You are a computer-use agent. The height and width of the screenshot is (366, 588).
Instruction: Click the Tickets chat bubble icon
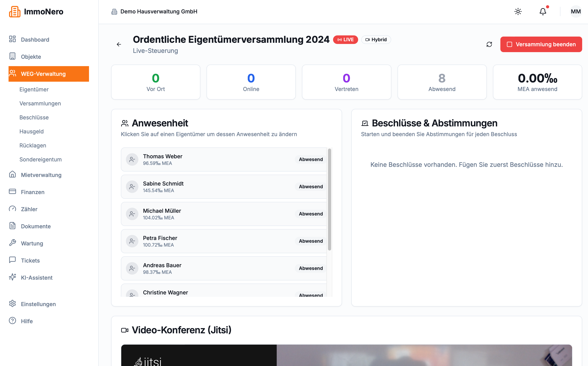coord(12,260)
